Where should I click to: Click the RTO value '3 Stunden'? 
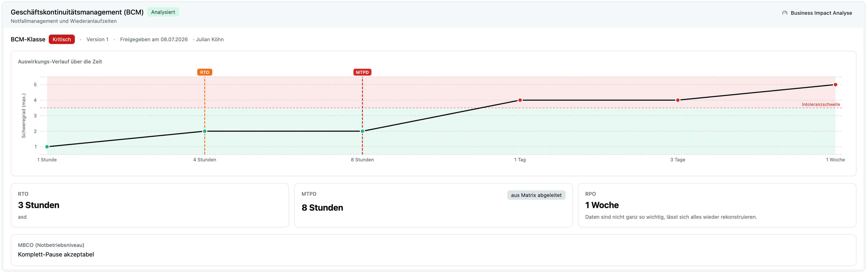click(39, 205)
